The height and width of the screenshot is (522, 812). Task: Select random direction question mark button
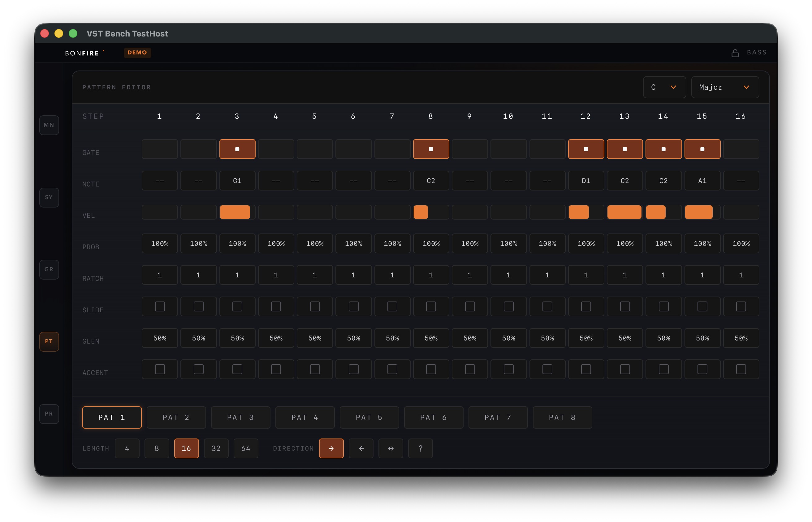(420, 448)
